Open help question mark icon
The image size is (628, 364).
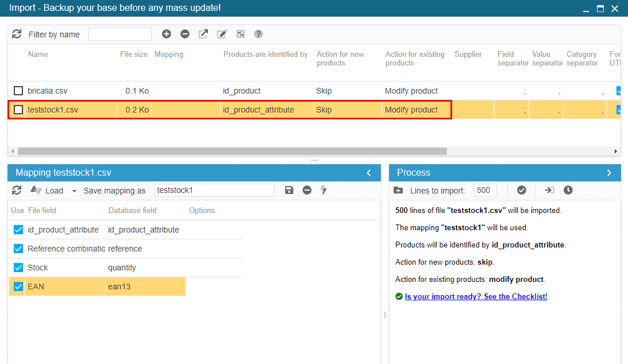click(x=259, y=34)
